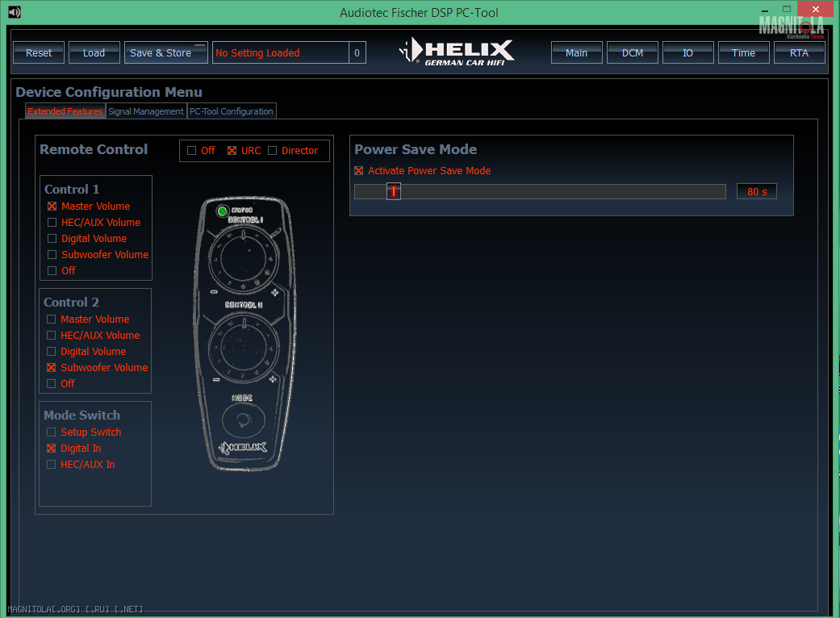
Task: Enable Mode Switch Setup Switch option
Action: [52, 432]
